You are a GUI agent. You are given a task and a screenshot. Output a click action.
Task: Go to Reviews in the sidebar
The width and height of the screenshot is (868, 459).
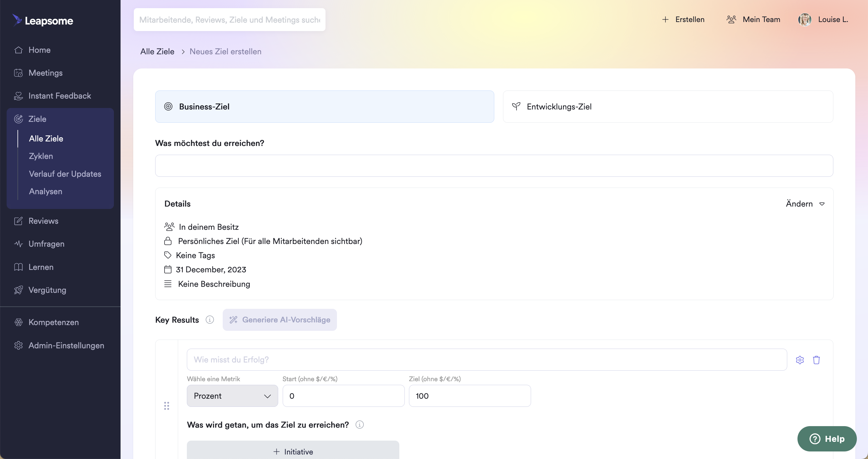(x=43, y=221)
